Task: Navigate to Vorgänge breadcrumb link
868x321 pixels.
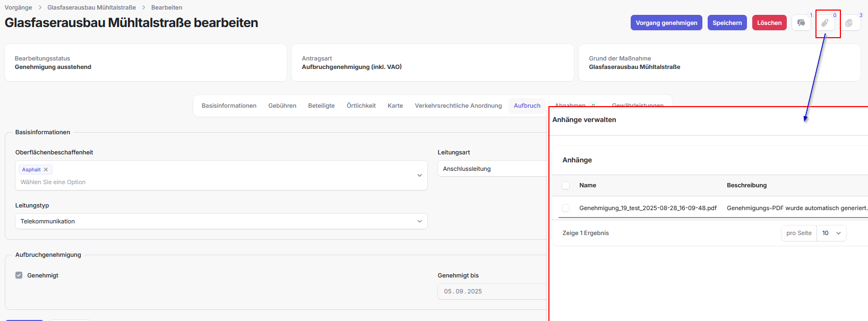Action: [x=18, y=7]
